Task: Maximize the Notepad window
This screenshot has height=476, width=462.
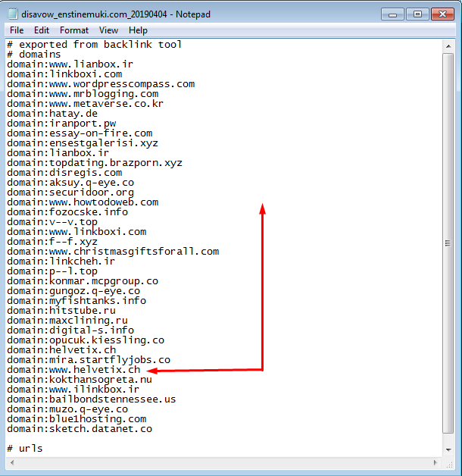Action: [417, 14]
